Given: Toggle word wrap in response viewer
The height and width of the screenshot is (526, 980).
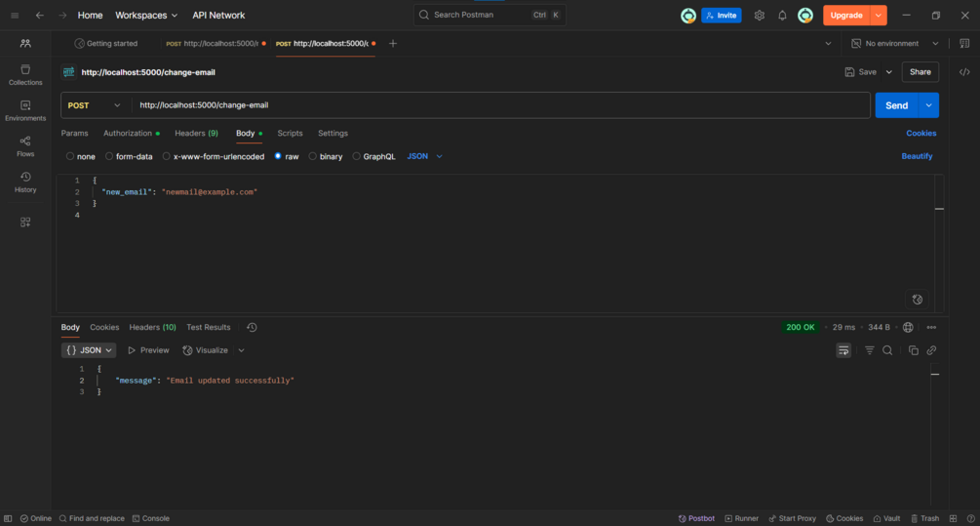Looking at the screenshot, I should click(x=843, y=350).
